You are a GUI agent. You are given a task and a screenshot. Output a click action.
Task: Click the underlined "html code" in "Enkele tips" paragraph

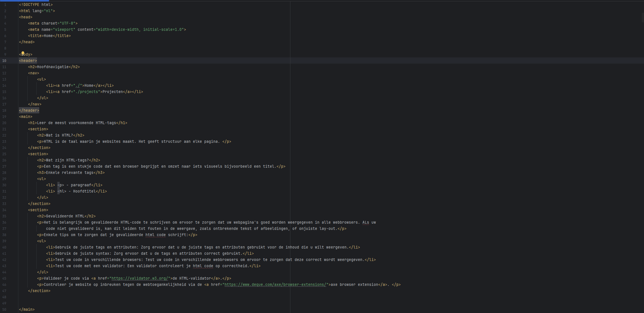pyautogui.click(x=156, y=235)
